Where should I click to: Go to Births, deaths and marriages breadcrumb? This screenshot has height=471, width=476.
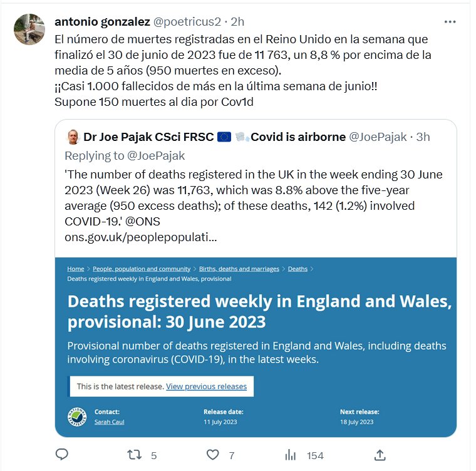click(x=239, y=269)
